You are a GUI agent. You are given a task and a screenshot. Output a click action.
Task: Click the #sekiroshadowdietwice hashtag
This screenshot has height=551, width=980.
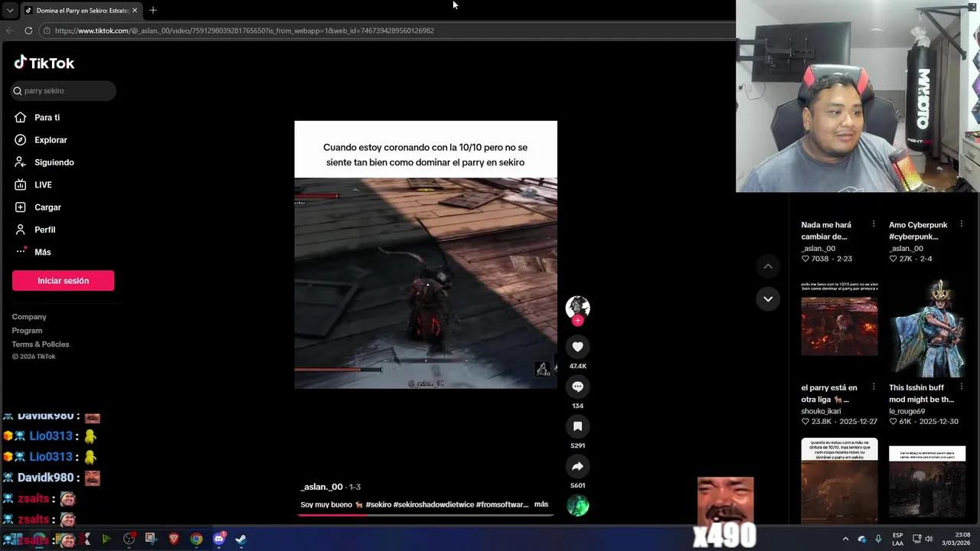click(433, 505)
